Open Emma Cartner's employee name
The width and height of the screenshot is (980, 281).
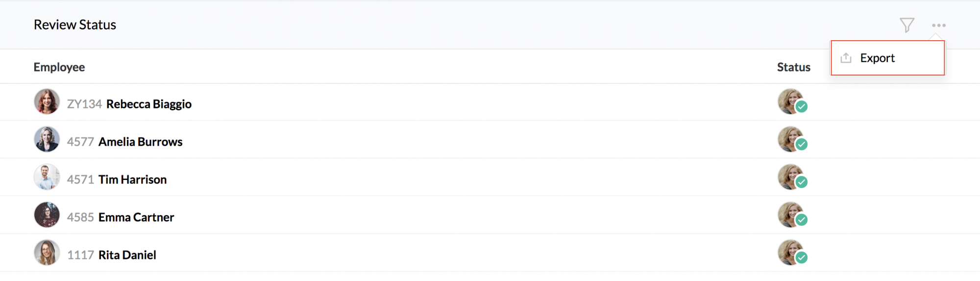tap(136, 218)
